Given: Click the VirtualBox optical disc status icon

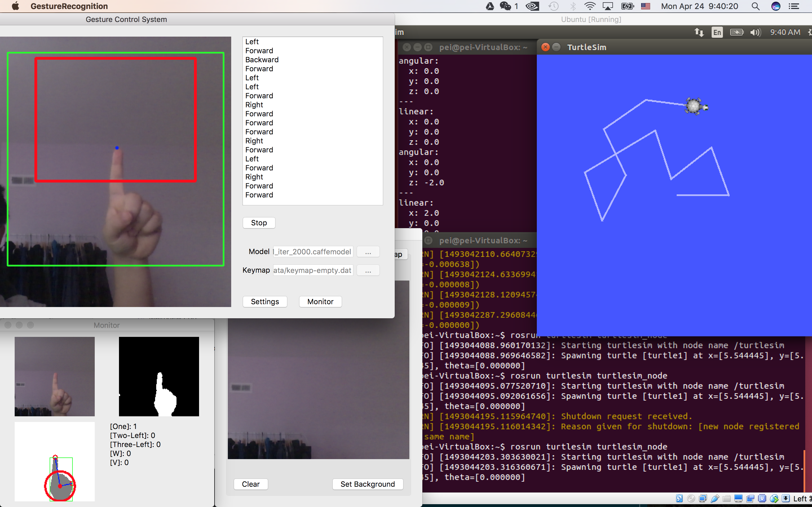Looking at the screenshot, I should coord(691,499).
